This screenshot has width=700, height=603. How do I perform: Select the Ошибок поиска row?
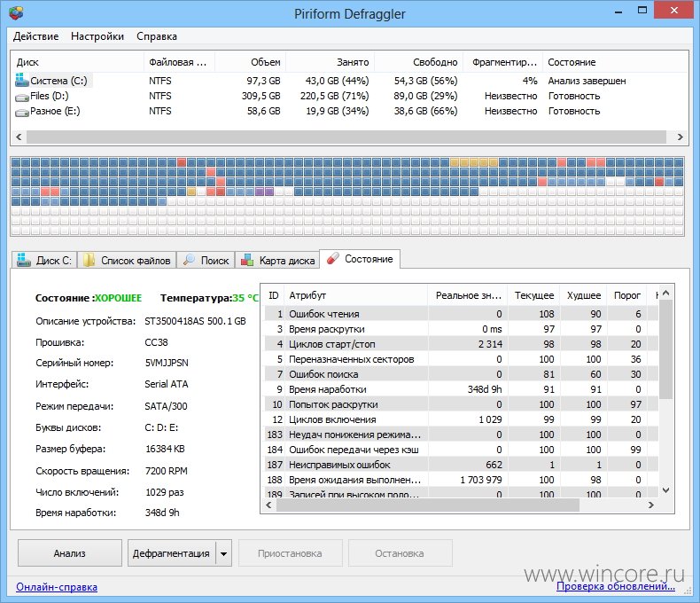[461, 374]
